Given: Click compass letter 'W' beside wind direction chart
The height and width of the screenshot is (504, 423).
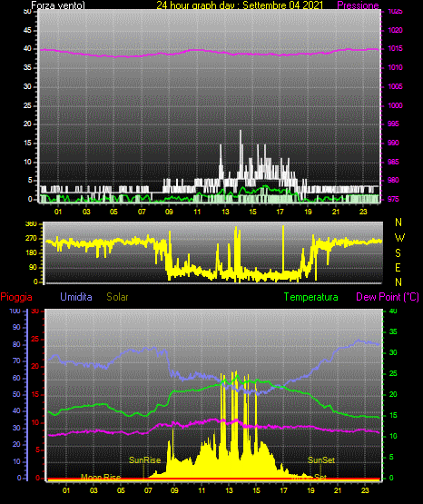Looking at the screenshot, I should click(399, 238).
